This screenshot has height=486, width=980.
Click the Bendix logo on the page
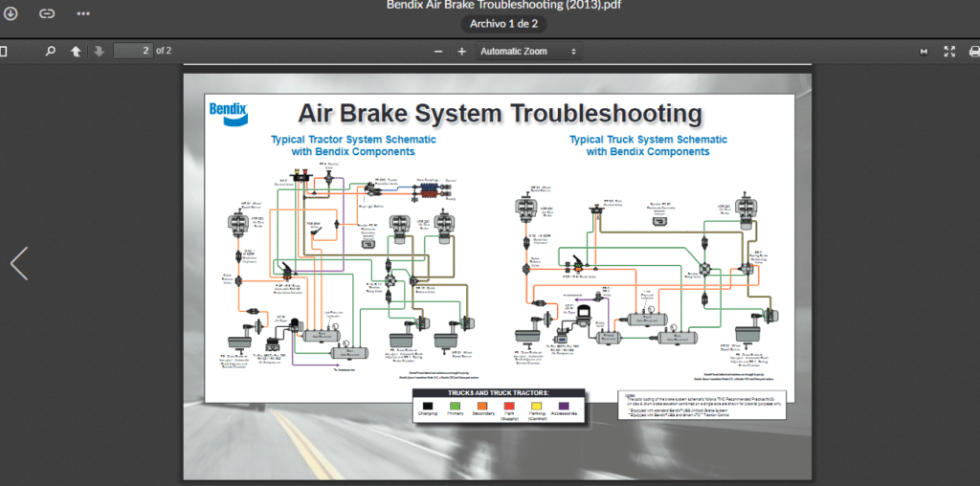point(228,112)
